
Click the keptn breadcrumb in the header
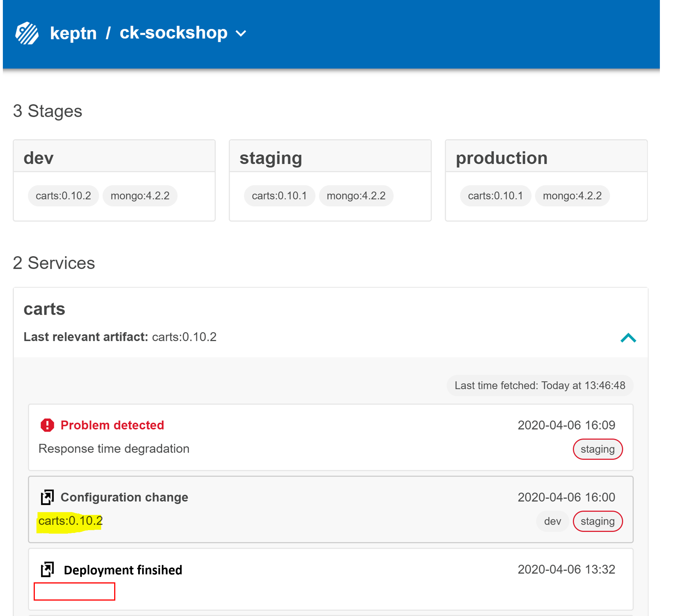point(73,33)
